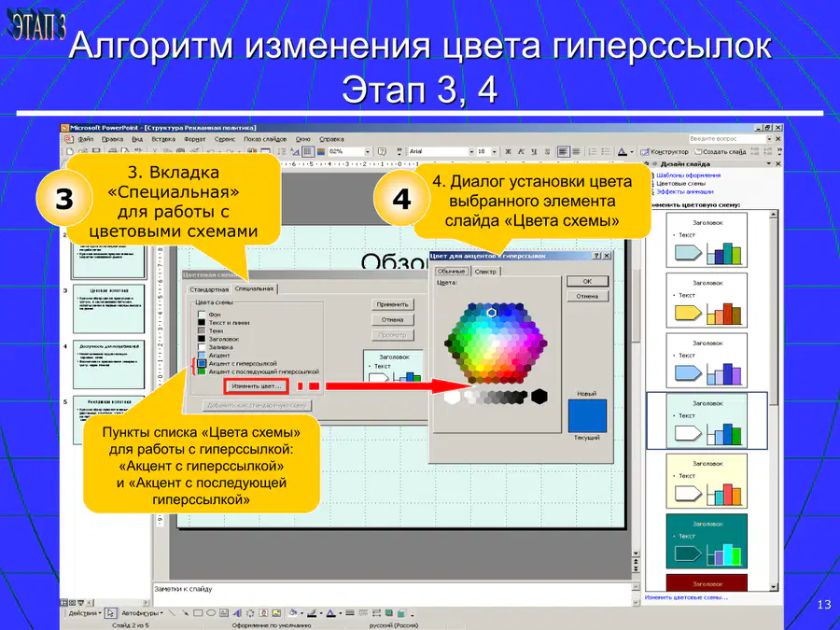
Task: Open the zoom 82% dropdown
Action: click(368, 151)
